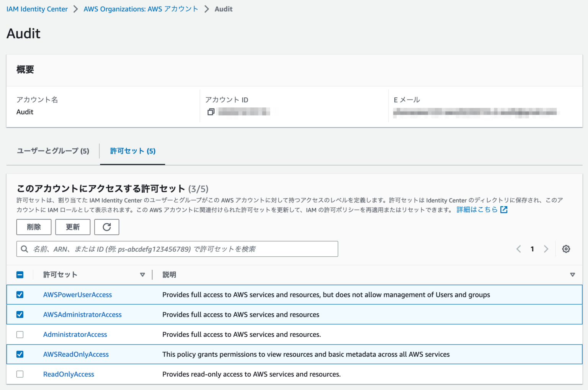Uncheck the AWSReadOnlyAccess checkbox
This screenshot has height=390, width=588.
pyautogui.click(x=20, y=354)
